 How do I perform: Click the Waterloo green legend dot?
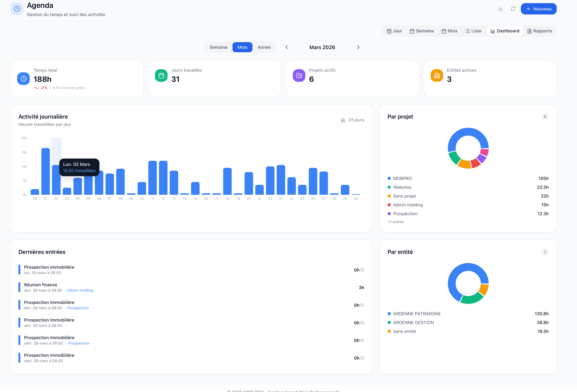(389, 187)
